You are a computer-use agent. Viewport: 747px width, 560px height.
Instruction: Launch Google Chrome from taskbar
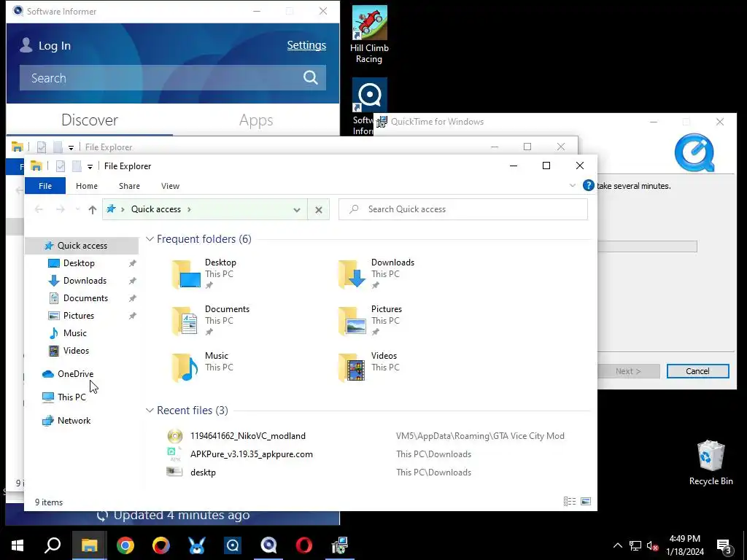[x=125, y=545]
